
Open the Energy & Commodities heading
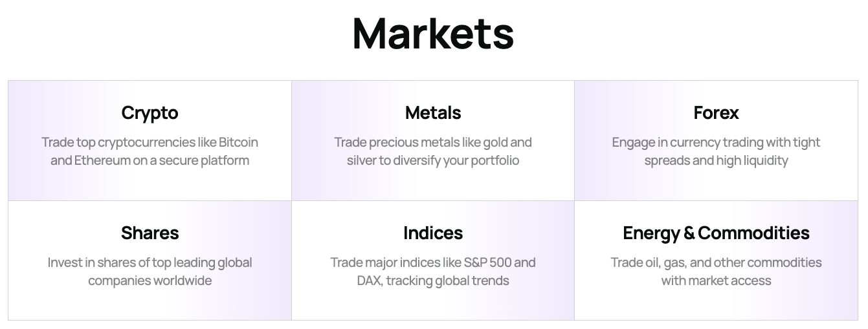pyautogui.click(x=716, y=233)
